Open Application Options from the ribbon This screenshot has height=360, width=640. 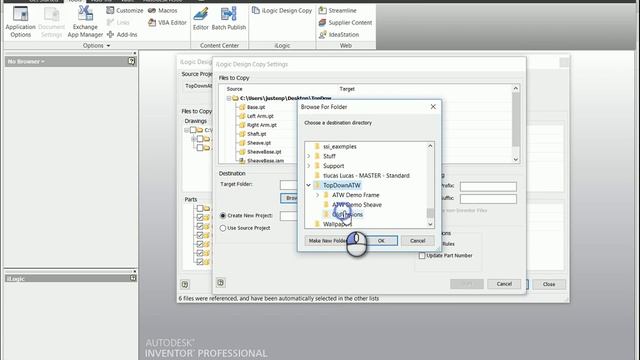(20, 22)
